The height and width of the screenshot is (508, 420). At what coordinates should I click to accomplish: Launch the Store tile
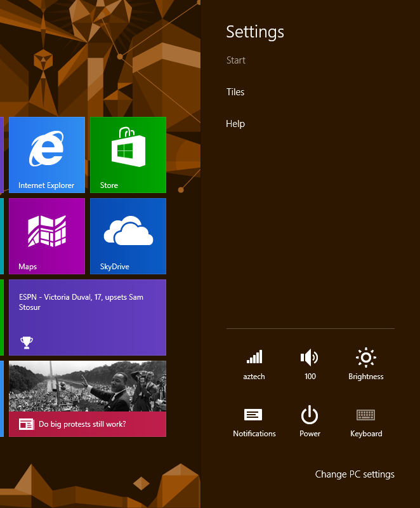coord(128,155)
